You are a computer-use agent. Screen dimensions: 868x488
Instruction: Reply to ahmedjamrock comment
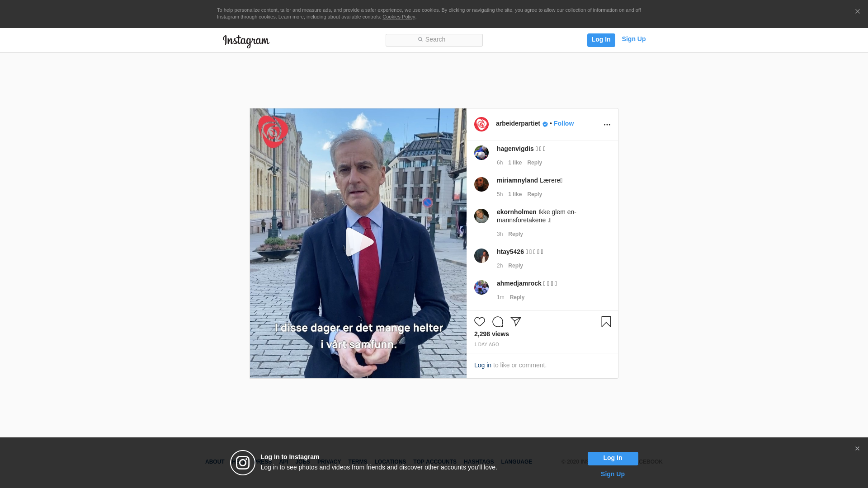pos(517,297)
